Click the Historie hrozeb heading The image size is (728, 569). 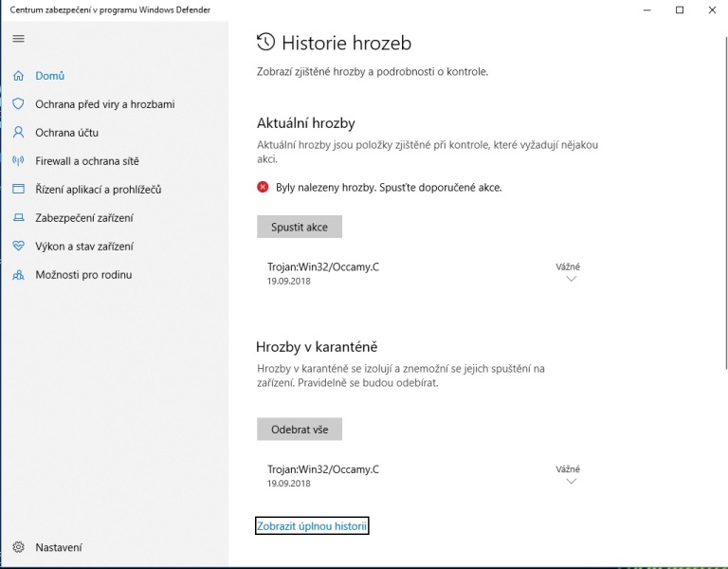point(347,43)
